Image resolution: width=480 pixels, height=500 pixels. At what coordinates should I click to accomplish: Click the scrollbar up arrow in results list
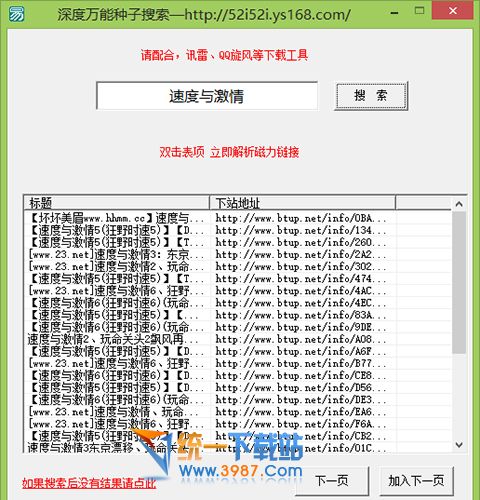pos(459,204)
